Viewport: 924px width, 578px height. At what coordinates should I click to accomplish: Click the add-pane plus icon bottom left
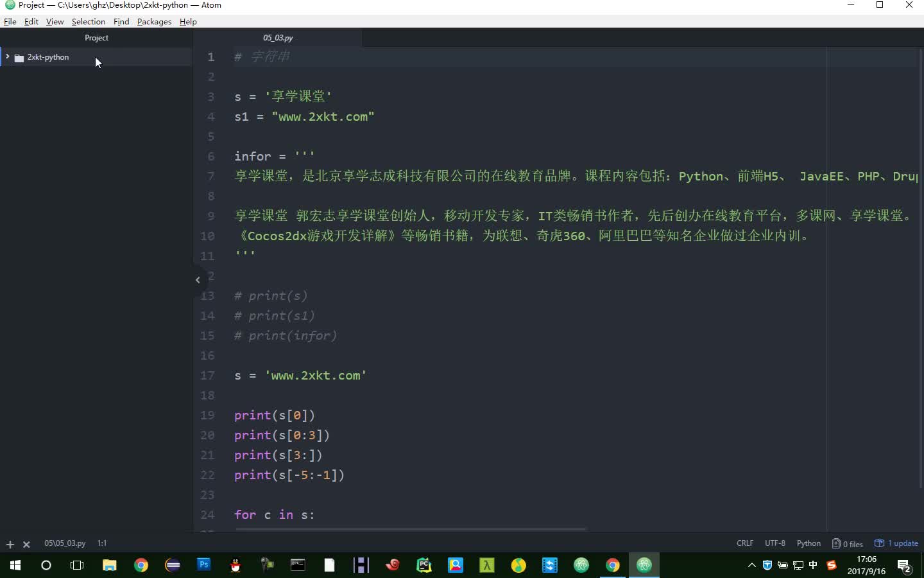[x=10, y=545]
